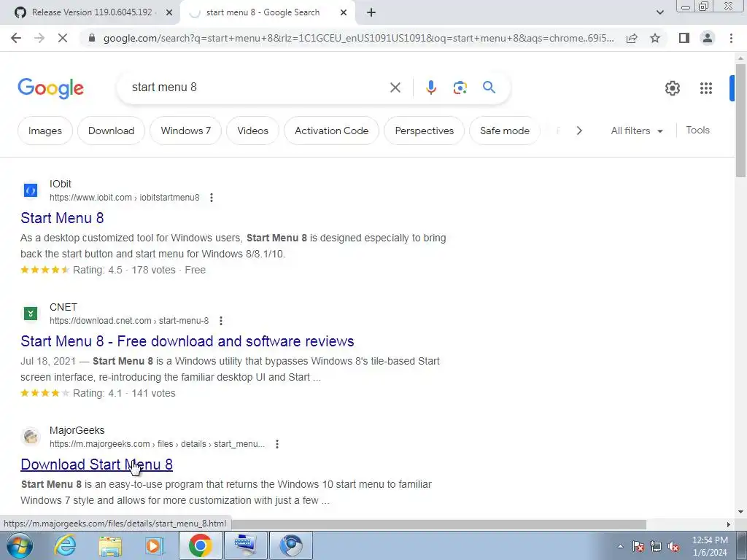747x560 pixels.
Task: Open Windows Media Player from the taskbar
Action: tap(154, 546)
